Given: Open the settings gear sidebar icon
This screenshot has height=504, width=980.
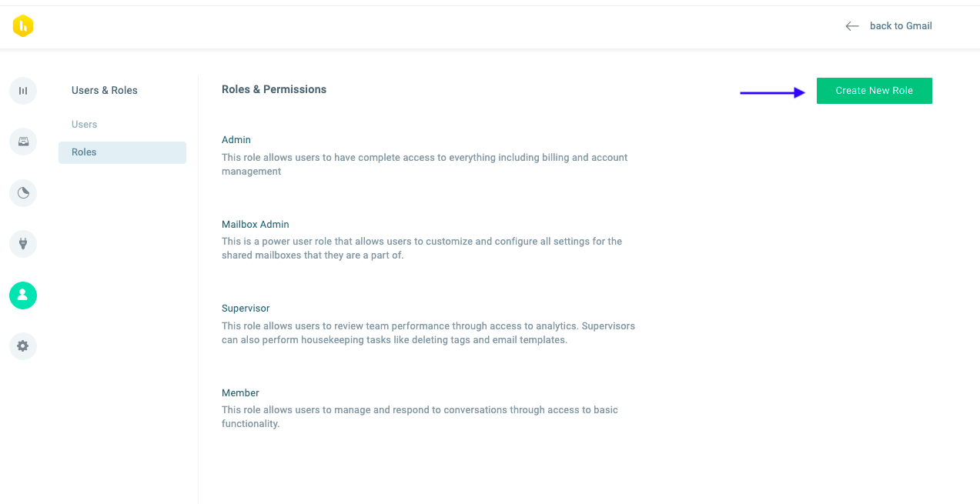Looking at the screenshot, I should click(x=23, y=346).
